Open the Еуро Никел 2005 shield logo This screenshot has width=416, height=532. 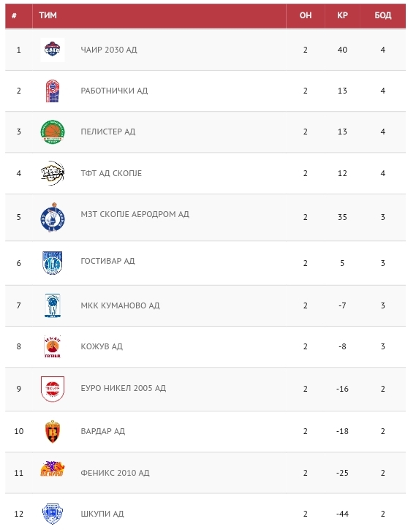click(x=52, y=389)
